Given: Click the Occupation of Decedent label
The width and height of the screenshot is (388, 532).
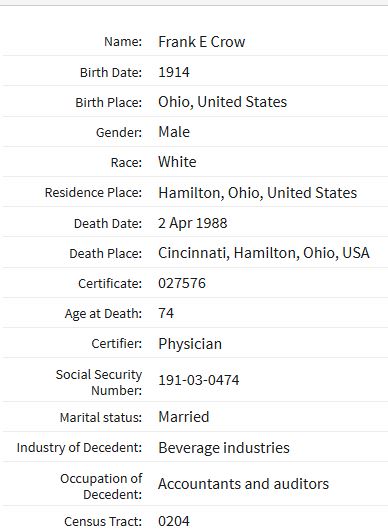Looking at the screenshot, I should click(101, 486).
